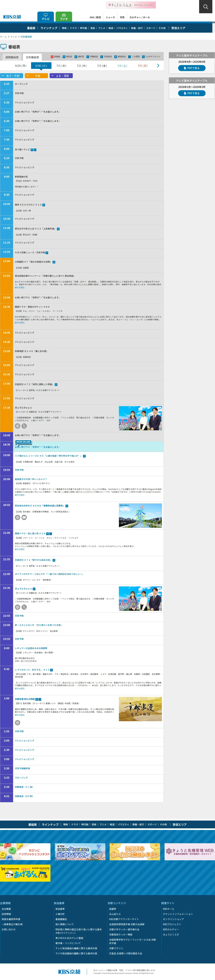Viewport: 215px width, 980px height.
Task: Select the テレビ tab with monitor icon
Action: click(x=46, y=17)
